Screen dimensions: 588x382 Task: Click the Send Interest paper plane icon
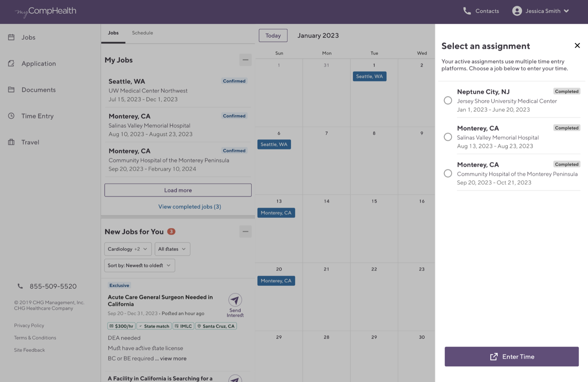[235, 300]
